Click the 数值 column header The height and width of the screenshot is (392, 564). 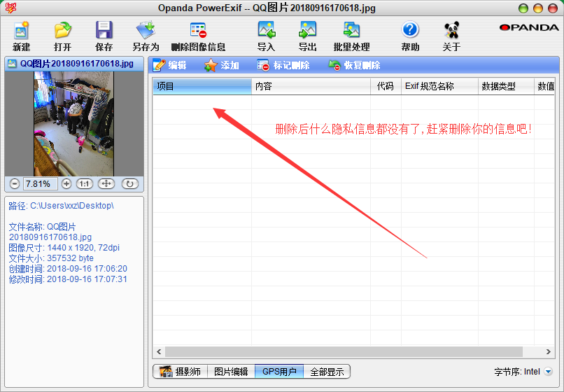[544, 86]
